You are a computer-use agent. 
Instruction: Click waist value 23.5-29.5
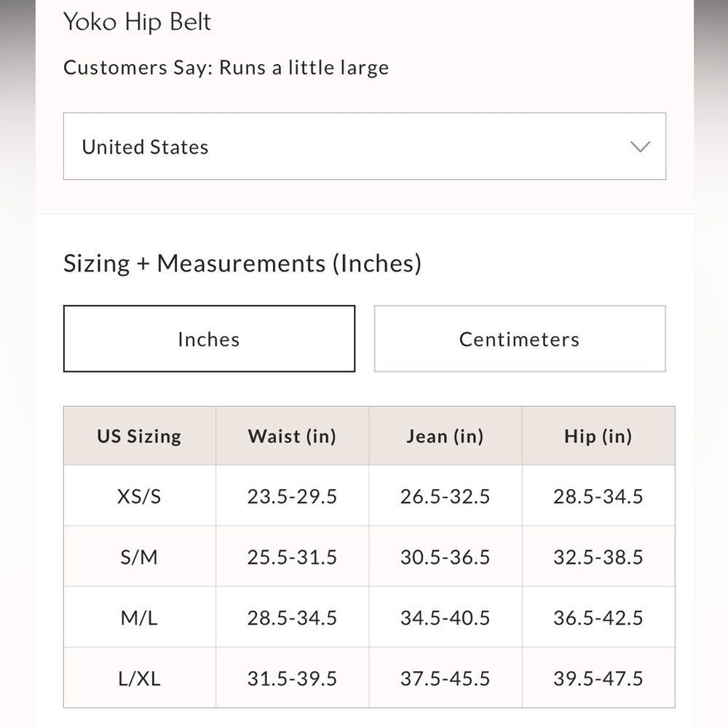[292, 496]
